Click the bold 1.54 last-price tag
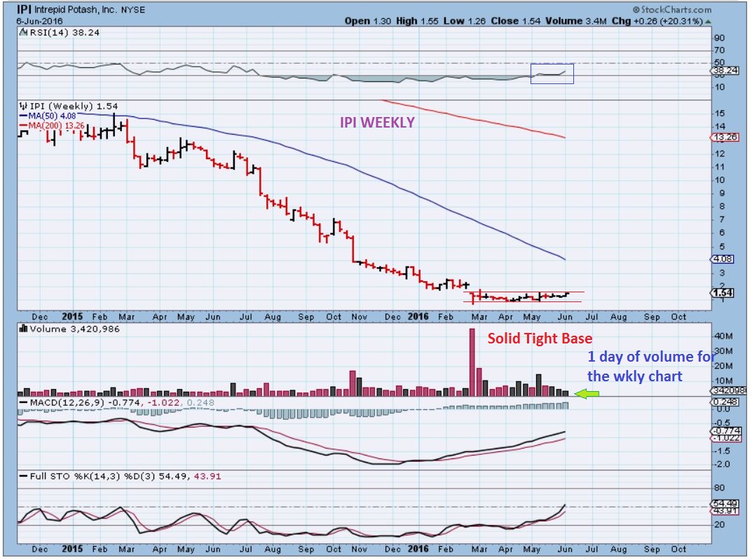 click(723, 293)
